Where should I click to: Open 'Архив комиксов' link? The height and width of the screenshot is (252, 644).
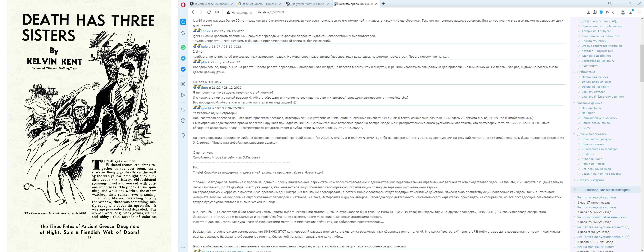coord(593,164)
